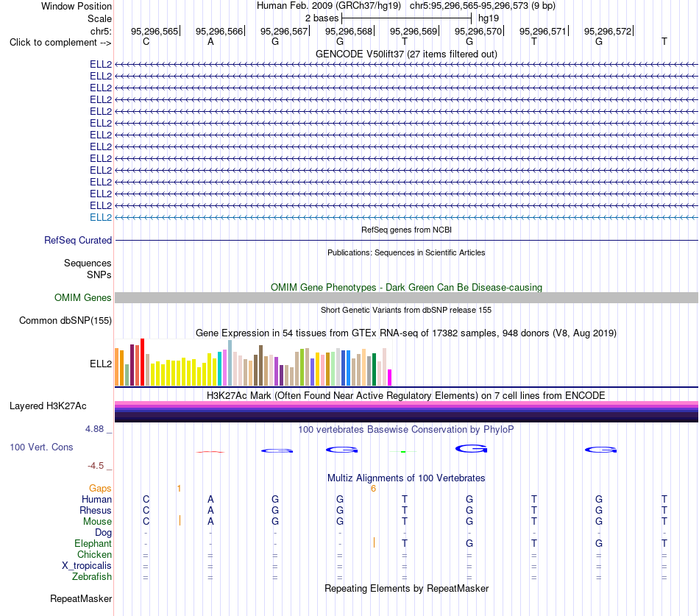Click the orange 'Gaps' row label
Screen dimensions: 699x616
pyautogui.click(x=100, y=489)
